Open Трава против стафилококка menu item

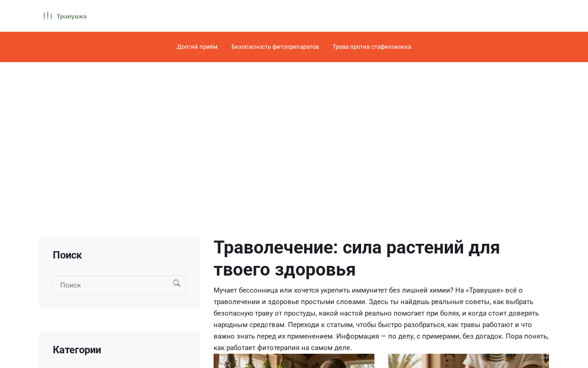[372, 47]
